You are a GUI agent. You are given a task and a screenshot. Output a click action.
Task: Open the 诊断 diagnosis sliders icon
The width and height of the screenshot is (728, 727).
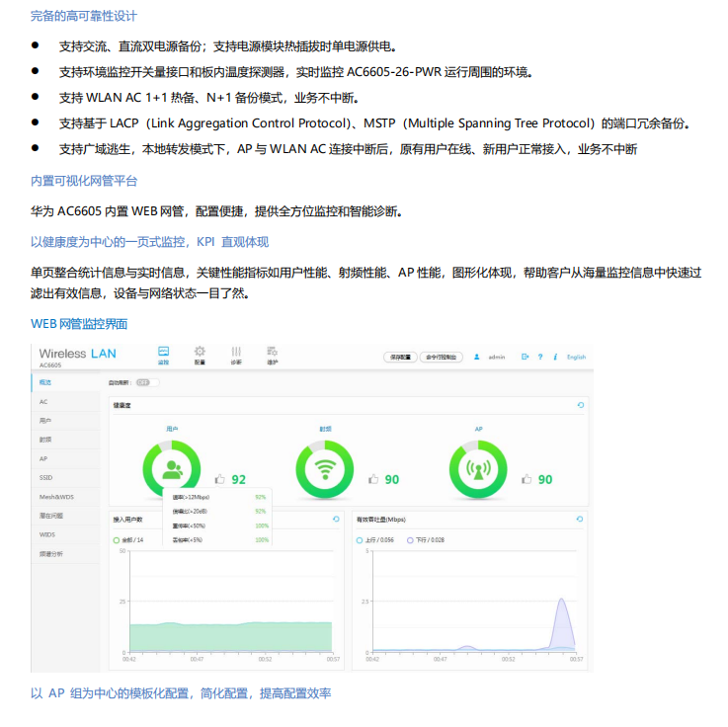pos(236,356)
